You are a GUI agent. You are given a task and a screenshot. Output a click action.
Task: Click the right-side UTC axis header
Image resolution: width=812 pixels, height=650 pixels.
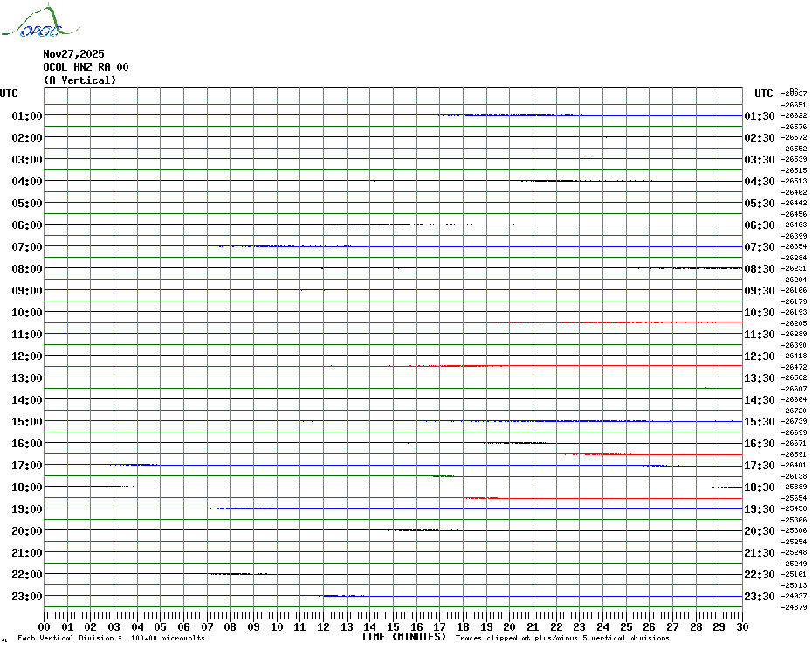click(763, 93)
